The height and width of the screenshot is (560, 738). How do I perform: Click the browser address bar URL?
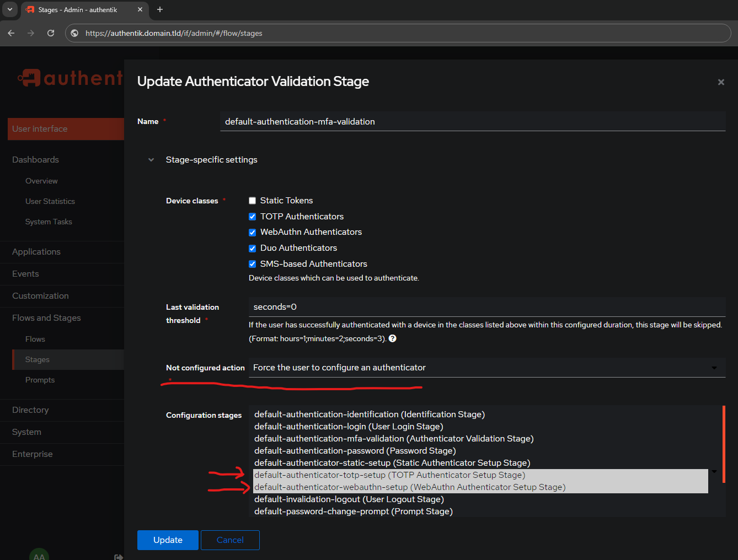pos(174,33)
